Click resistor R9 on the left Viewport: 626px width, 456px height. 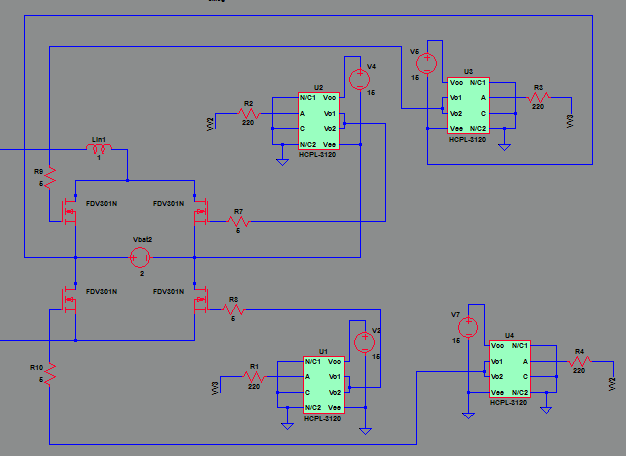(48, 179)
